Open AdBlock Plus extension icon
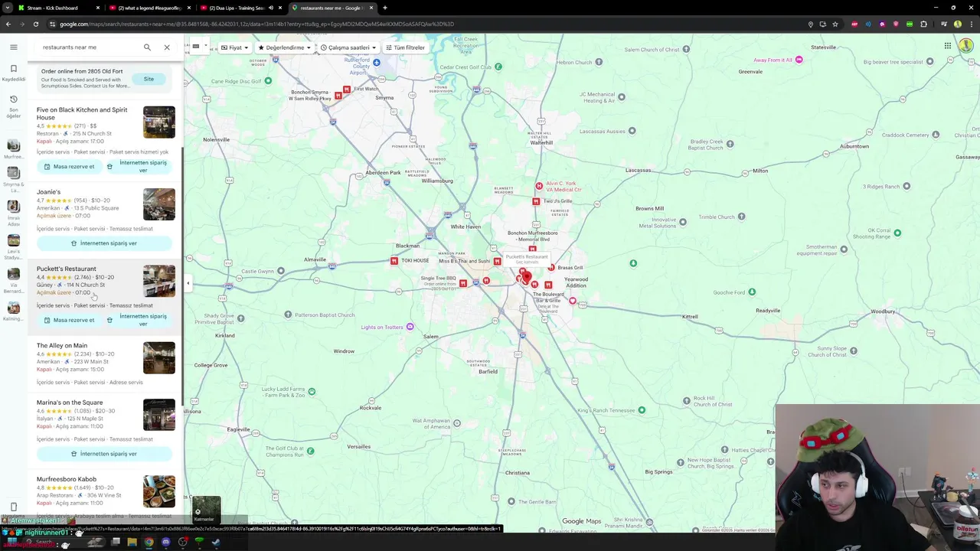This screenshot has width=980, height=551. click(854, 24)
